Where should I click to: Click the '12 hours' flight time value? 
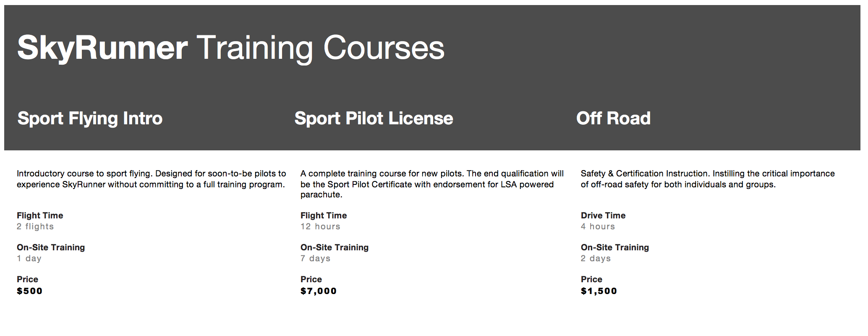(320, 226)
